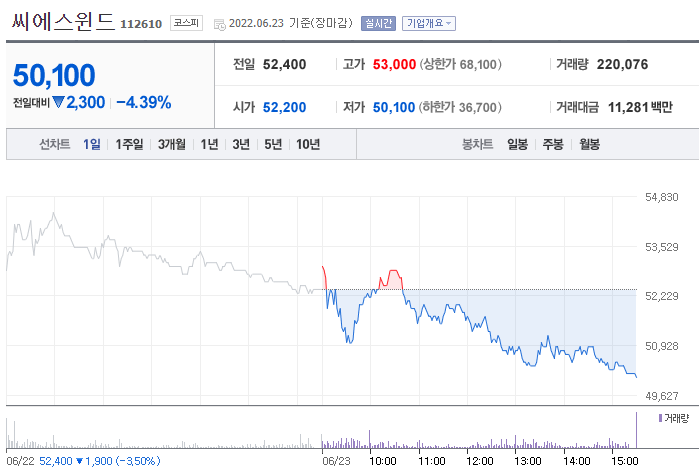Click the upper limit 상한가 68,100

461,65
